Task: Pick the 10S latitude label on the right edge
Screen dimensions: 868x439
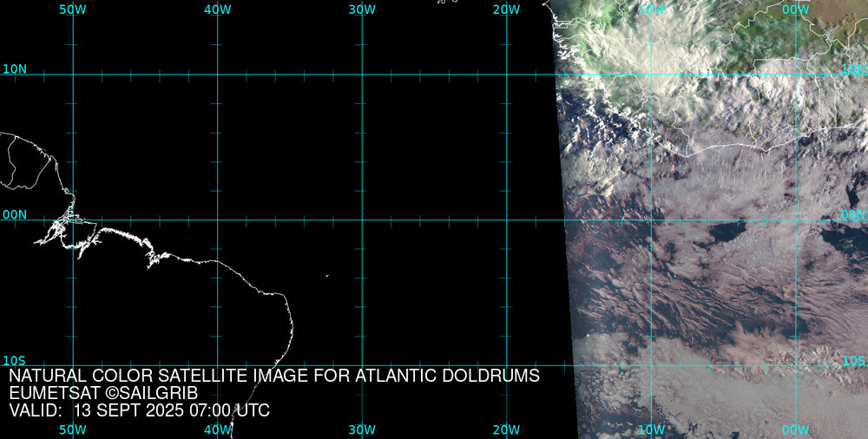Action: 854,361
